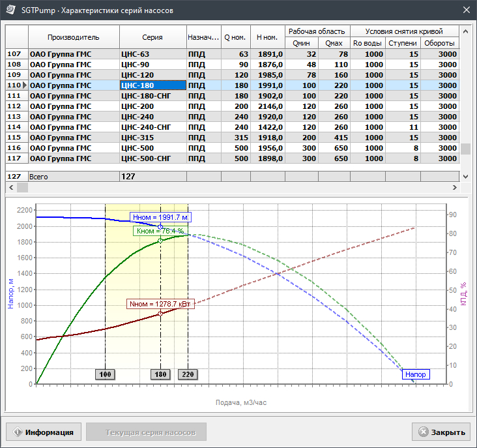This screenshot has width=477, height=448.
Task: Click the 220 maximum flow marker
Action: point(188,374)
